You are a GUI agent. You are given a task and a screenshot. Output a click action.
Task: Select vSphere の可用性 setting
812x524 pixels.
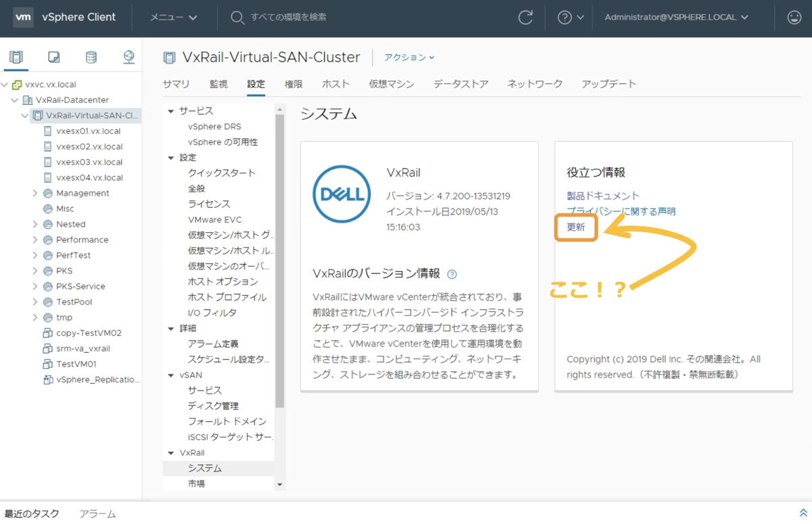223,142
